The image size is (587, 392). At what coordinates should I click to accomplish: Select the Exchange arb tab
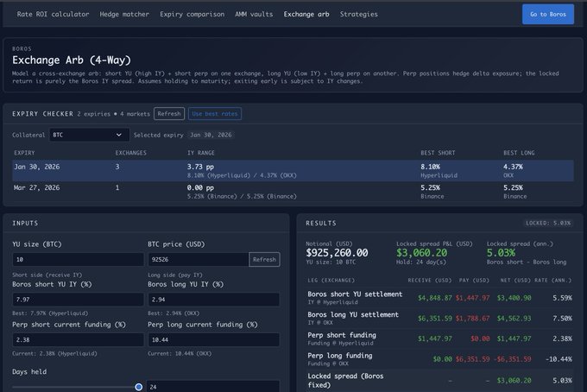(306, 15)
